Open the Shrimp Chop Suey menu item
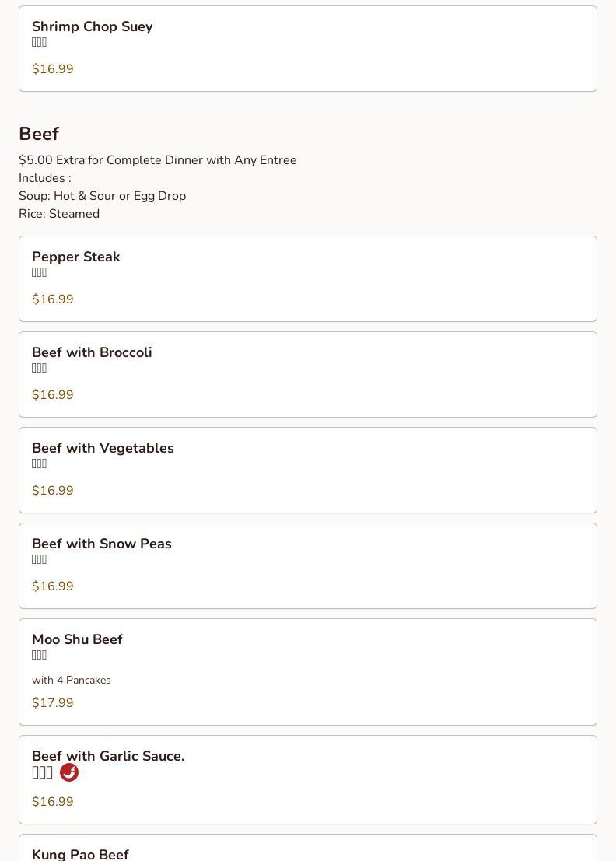616x861 pixels. click(92, 26)
